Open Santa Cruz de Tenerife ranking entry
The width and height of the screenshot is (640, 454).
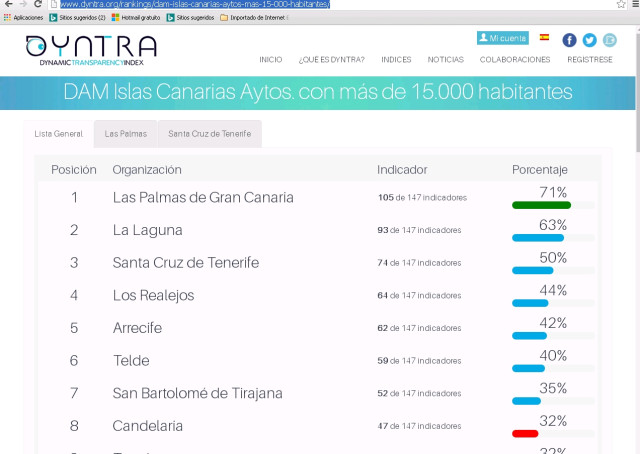[x=186, y=263]
